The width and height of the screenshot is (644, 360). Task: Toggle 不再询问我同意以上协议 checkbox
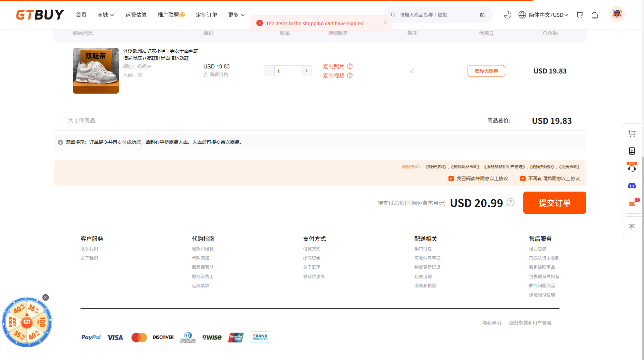[523, 178]
